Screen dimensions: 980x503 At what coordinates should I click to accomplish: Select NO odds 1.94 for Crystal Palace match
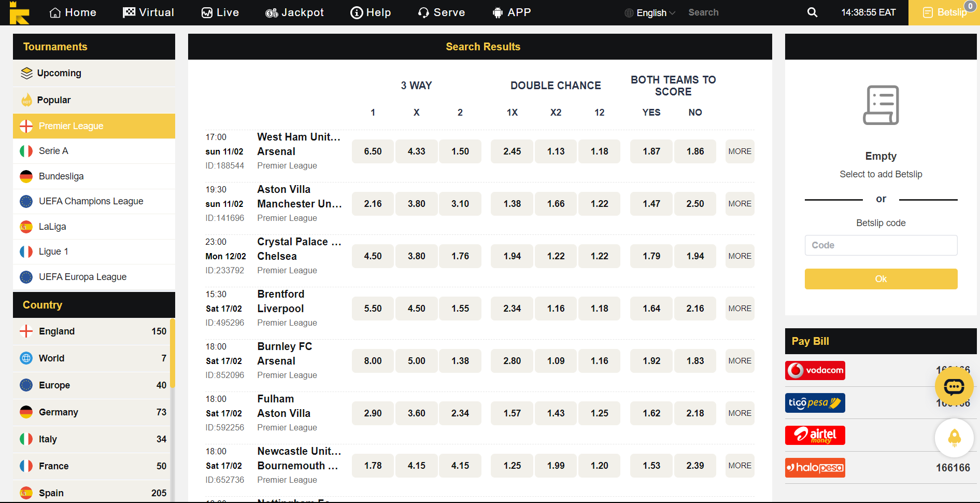695,256
